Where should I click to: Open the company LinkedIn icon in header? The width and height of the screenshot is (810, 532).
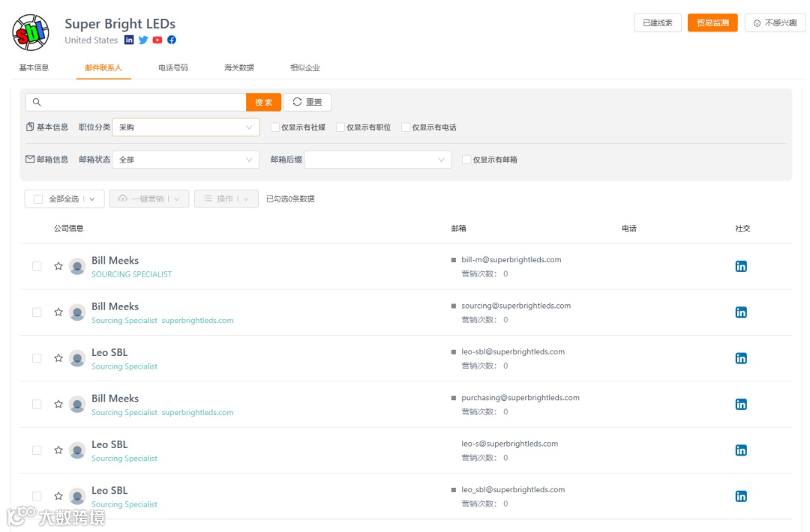[129, 40]
